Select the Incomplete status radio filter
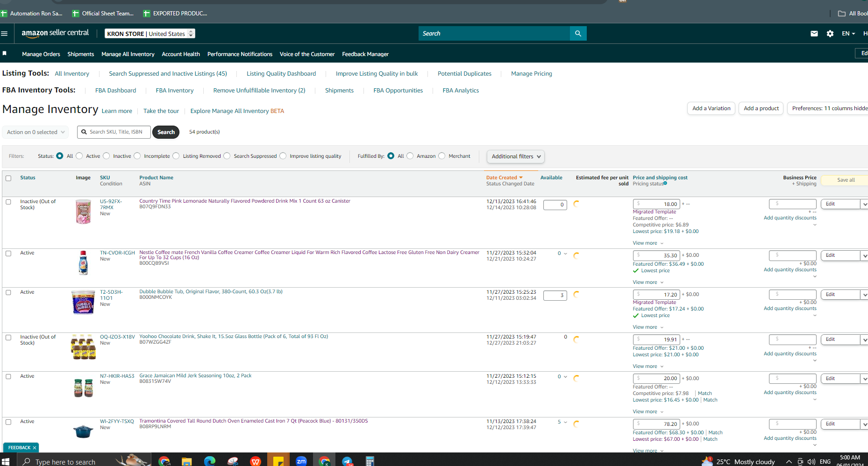The height and width of the screenshot is (466, 868). click(x=137, y=156)
